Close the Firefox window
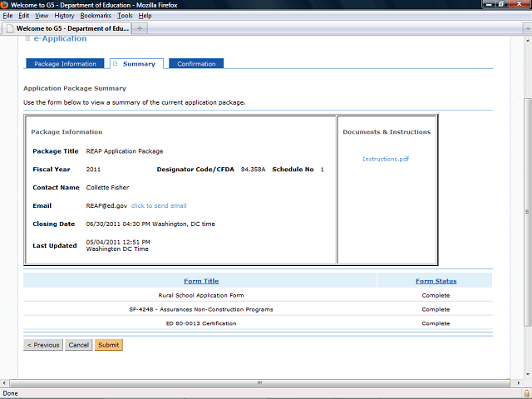 tap(519, 4)
